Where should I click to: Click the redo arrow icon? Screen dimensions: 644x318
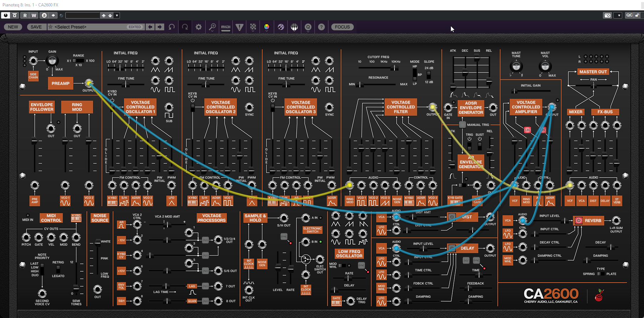point(185,27)
